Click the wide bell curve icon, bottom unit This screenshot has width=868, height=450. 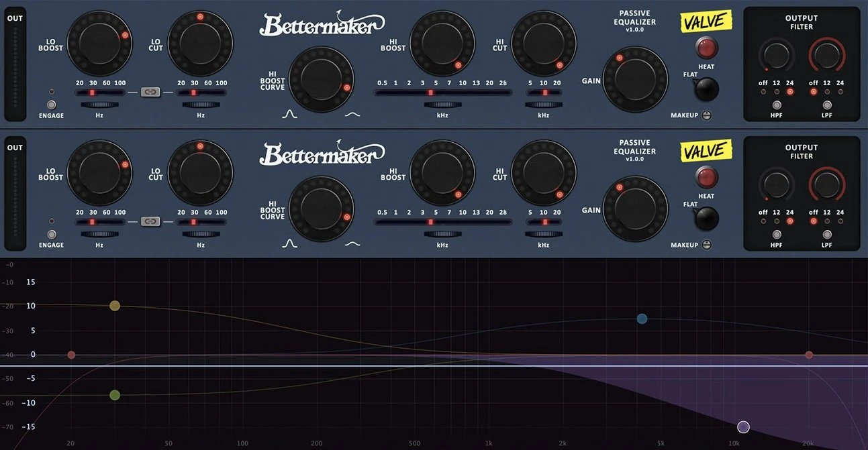click(x=352, y=244)
